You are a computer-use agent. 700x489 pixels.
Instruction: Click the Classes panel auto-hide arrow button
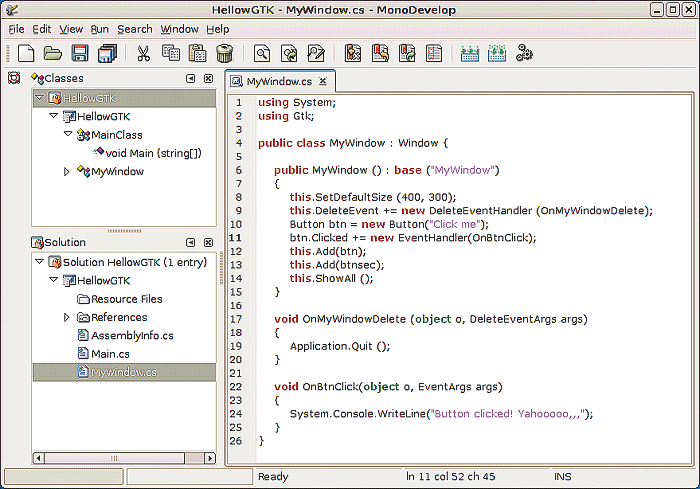pyautogui.click(x=191, y=79)
